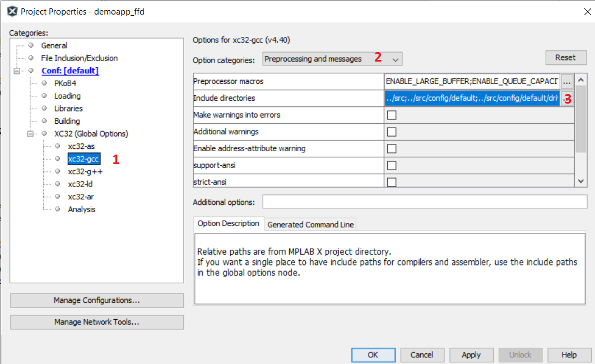Select the Analysis node in Categories
This screenshot has height=364, width=595.
pyautogui.click(x=81, y=209)
